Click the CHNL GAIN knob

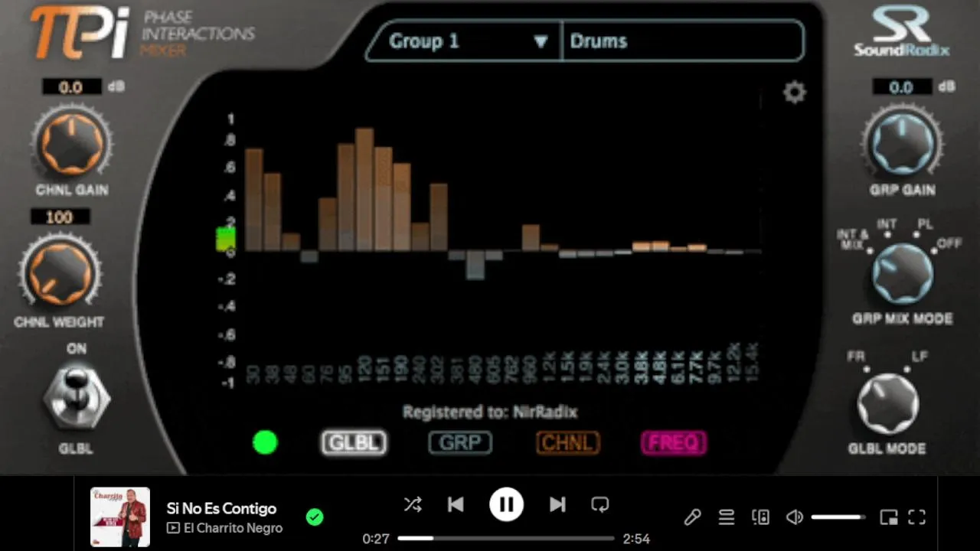click(x=71, y=144)
